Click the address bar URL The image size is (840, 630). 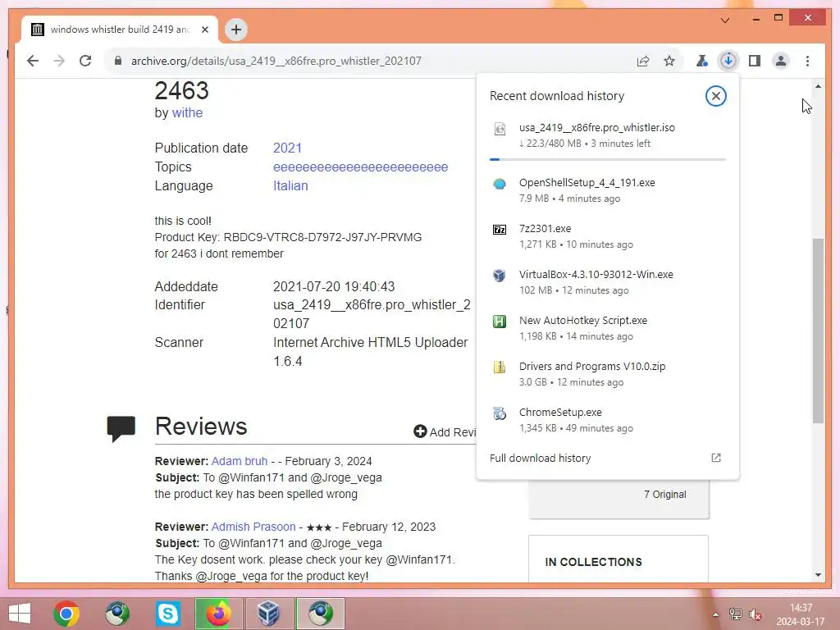coord(276,61)
